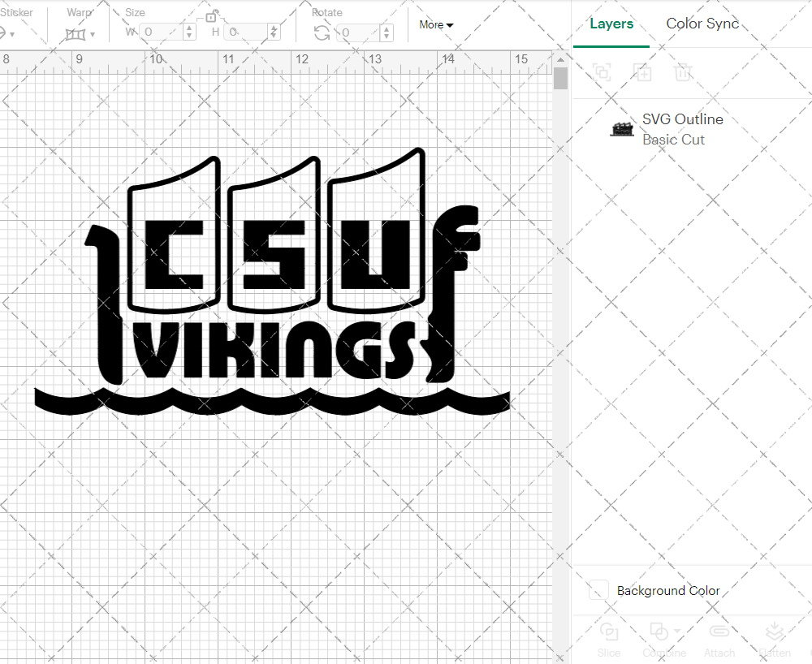Viewport: 812px width, 664px height.
Task: Click the Duplicate layer icon
Action: 642,72
